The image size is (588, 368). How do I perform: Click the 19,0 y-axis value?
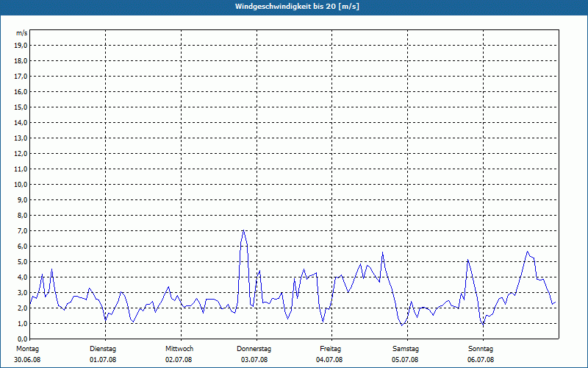tap(21, 46)
